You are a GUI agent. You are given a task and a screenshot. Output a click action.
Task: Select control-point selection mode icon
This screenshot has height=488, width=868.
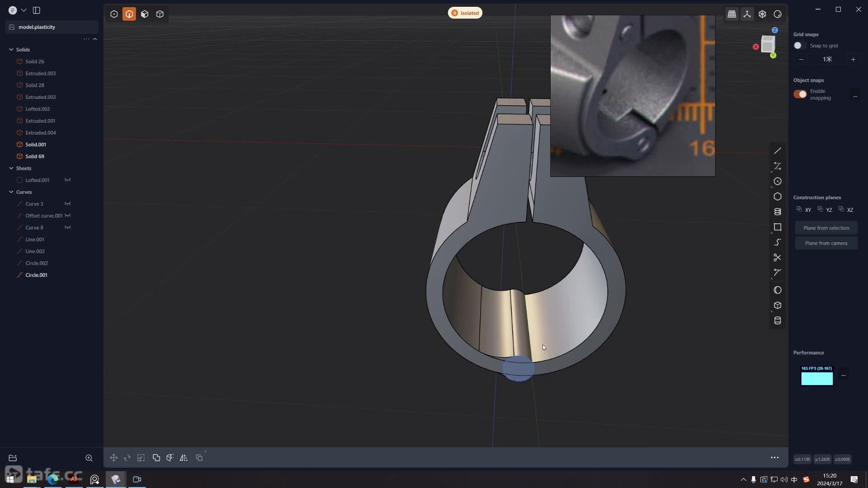click(x=114, y=14)
